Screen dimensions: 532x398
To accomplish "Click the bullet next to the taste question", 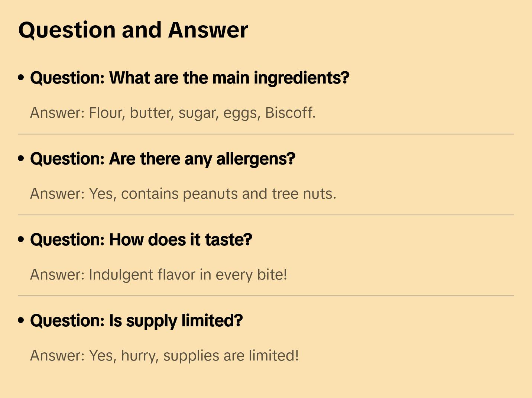I will click(21, 239).
